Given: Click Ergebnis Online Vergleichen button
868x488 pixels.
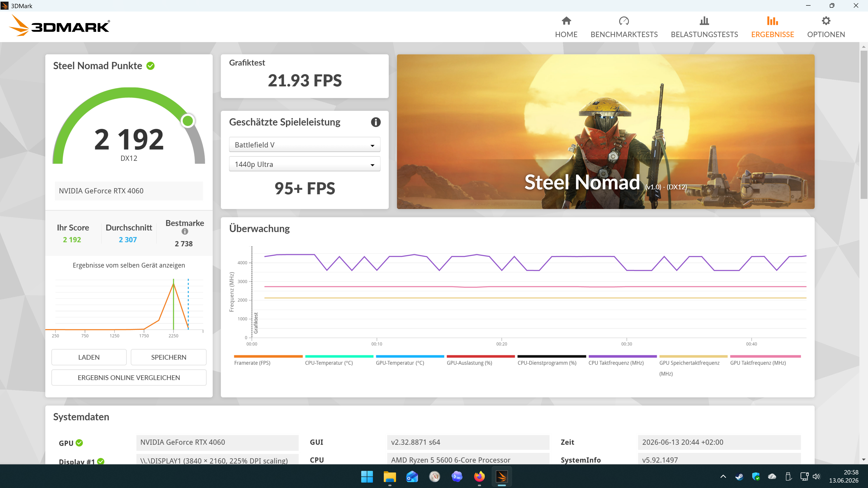Looking at the screenshot, I should tap(129, 377).
